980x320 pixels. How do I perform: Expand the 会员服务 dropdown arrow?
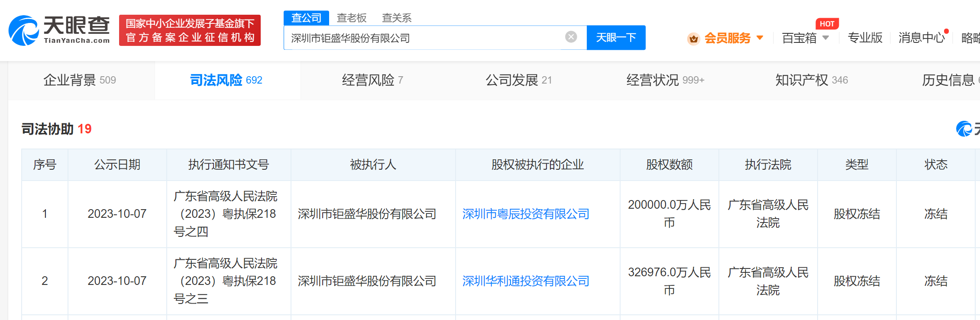(760, 38)
